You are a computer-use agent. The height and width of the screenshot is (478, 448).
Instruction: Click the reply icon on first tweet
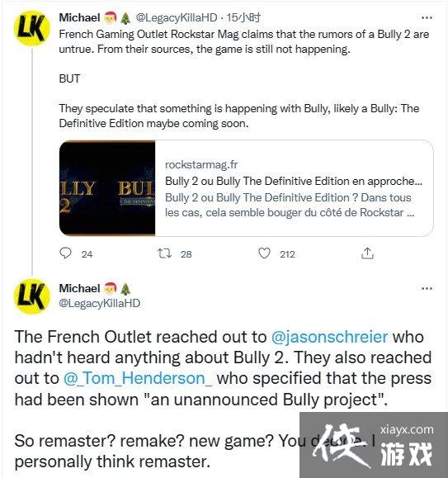tap(65, 253)
